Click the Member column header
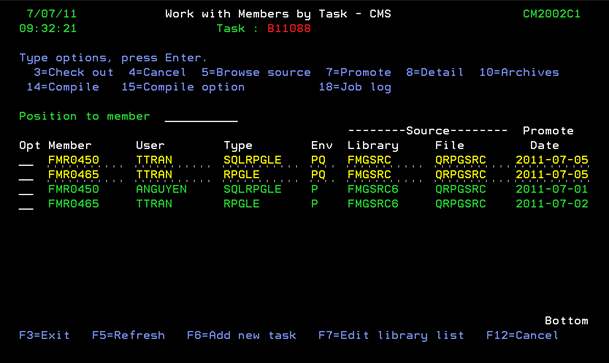Screen dimensions: 609x363 [x=70, y=145]
